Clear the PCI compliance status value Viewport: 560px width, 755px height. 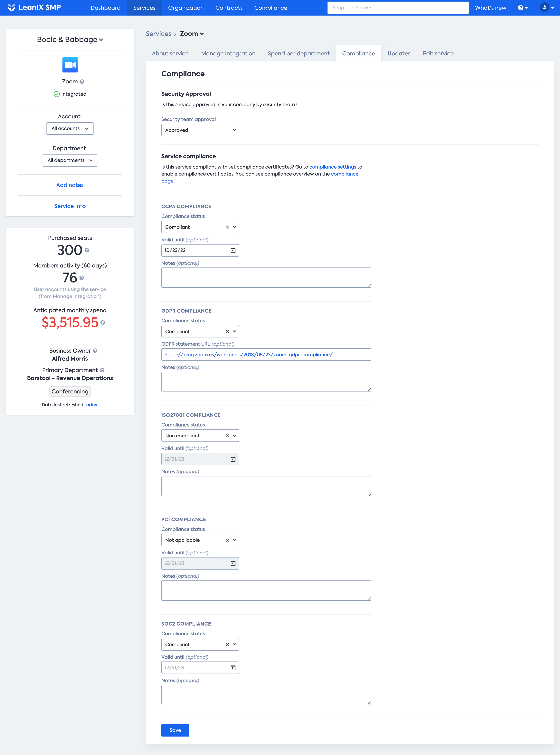coord(227,540)
